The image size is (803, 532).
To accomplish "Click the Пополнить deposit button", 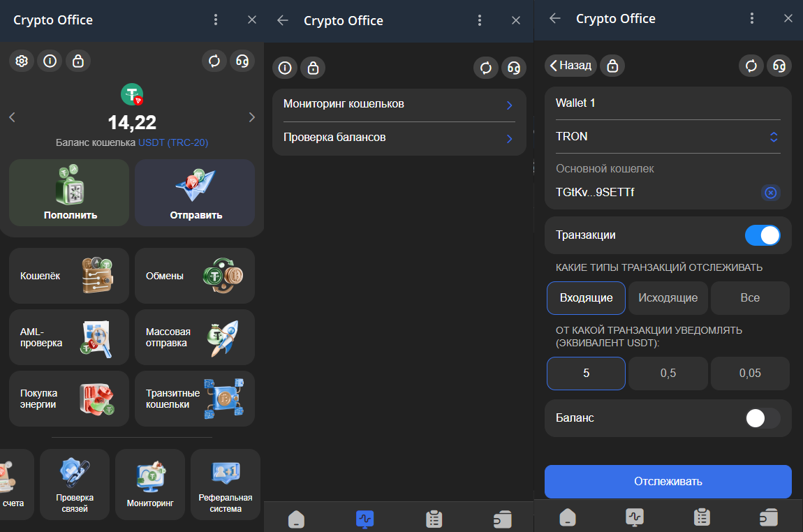I will [x=69, y=193].
